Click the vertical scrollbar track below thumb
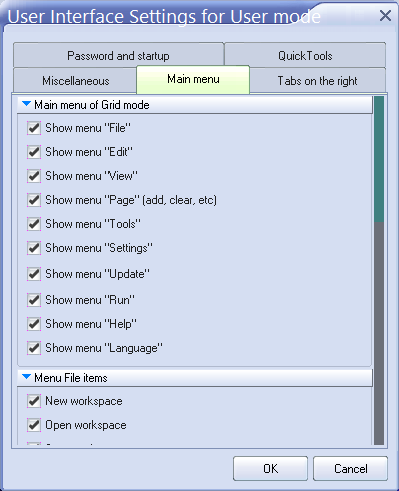 click(379, 333)
